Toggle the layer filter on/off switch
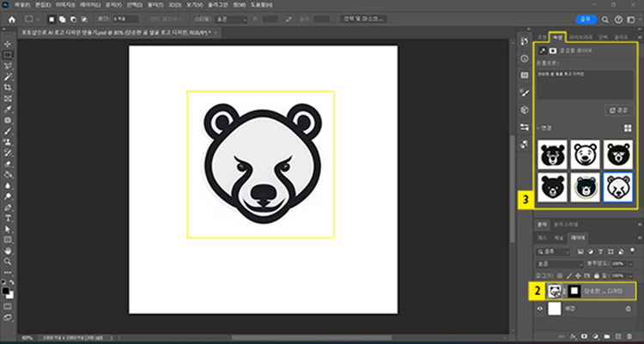The image size is (644, 344). click(x=632, y=250)
